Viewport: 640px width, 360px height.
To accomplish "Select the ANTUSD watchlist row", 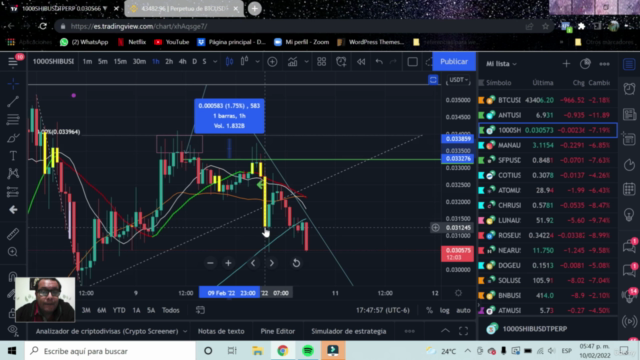I will coord(547,115).
